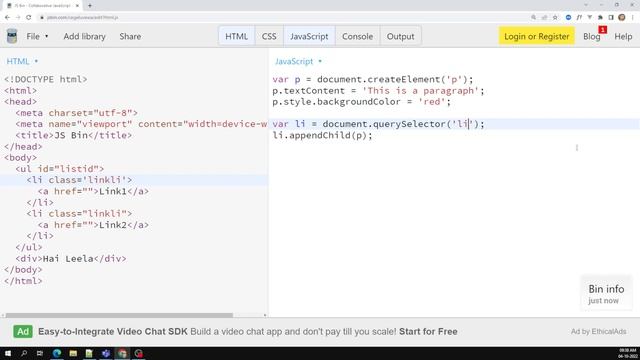Screen dimensions: 640x360
Task: Click the Start for Free ad link
Action: [x=428, y=331]
